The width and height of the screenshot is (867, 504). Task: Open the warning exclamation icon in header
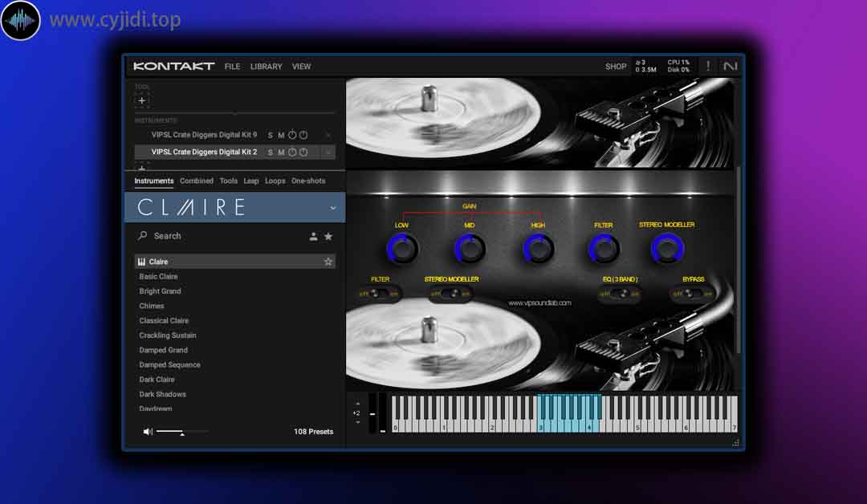tap(708, 67)
